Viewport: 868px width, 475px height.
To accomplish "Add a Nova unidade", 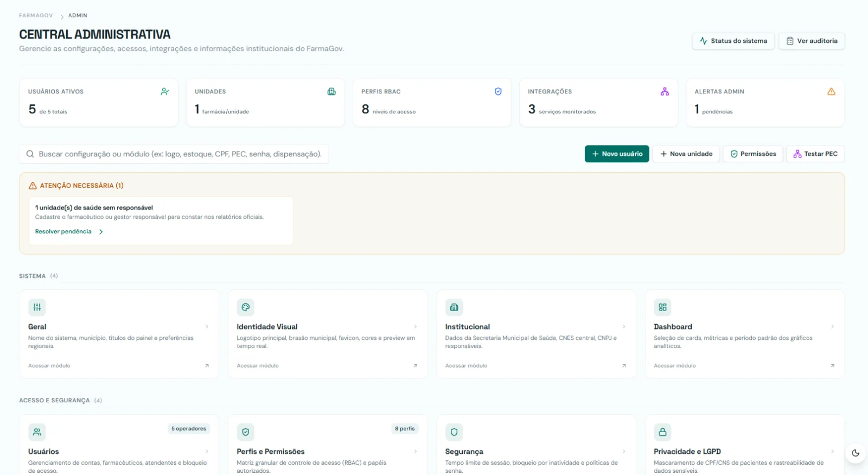I will tap(686, 154).
